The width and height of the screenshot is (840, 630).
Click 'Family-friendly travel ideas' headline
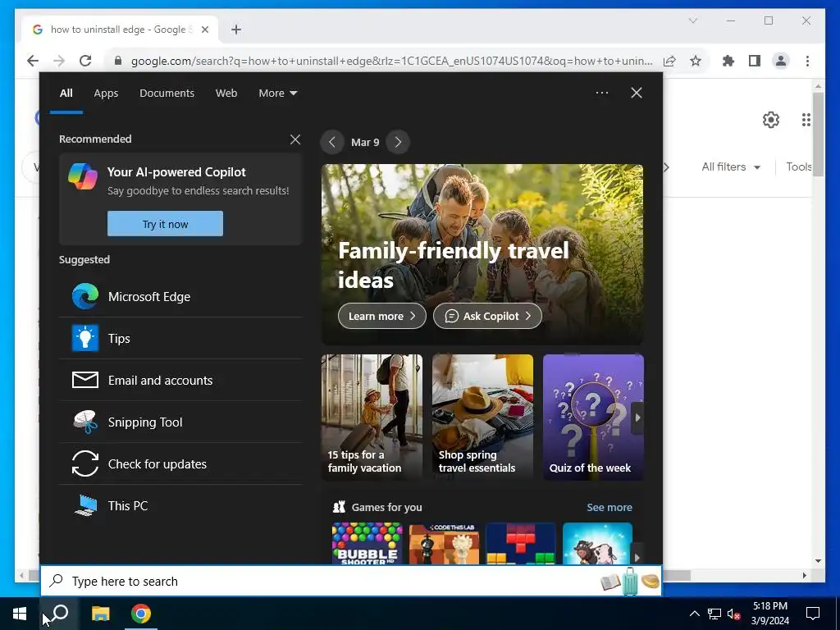pyautogui.click(x=453, y=265)
